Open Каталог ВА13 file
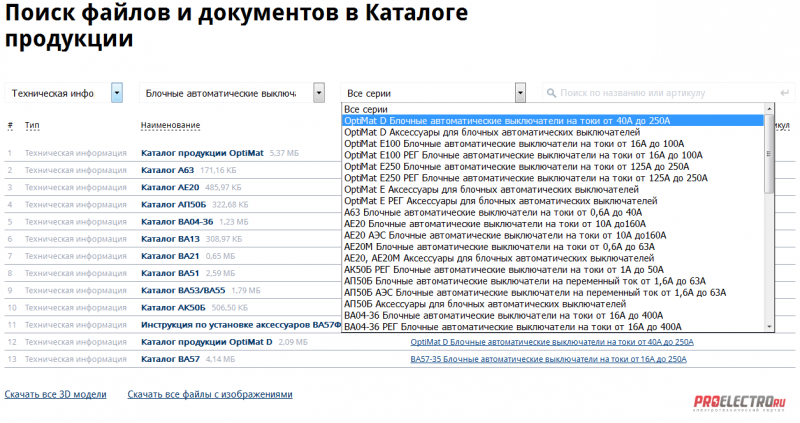This screenshot has height=423, width=800. pyautogui.click(x=170, y=239)
